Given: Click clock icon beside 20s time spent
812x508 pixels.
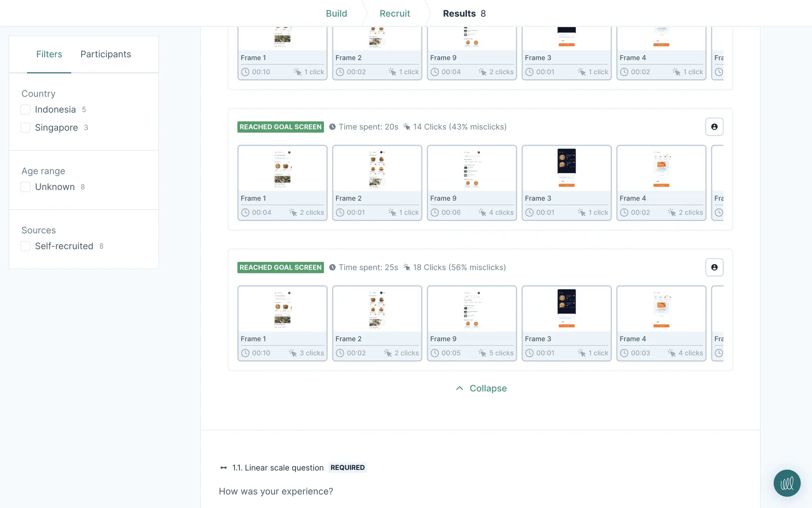Looking at the screenshot, I should coord(332,127).
